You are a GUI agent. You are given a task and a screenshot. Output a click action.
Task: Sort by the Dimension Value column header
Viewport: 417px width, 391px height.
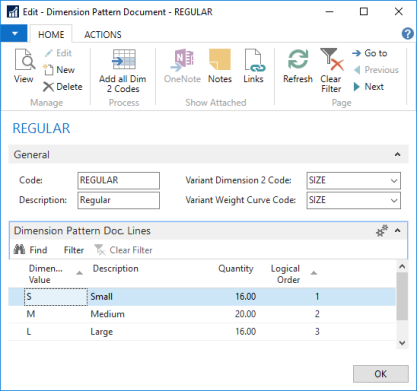(55, 274)
